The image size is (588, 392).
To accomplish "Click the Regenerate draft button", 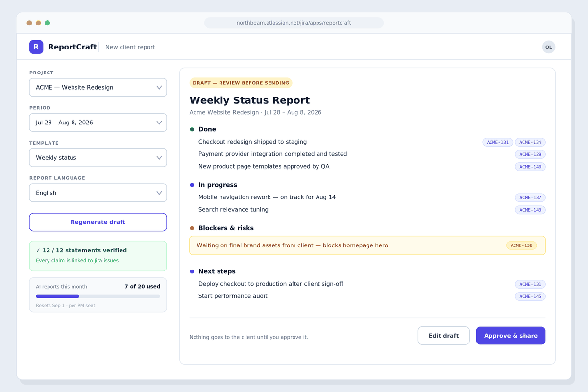I will 98,222.
